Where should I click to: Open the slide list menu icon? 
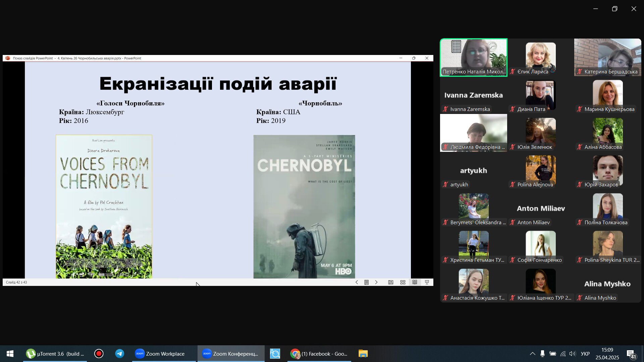click(x=367, y=282)
